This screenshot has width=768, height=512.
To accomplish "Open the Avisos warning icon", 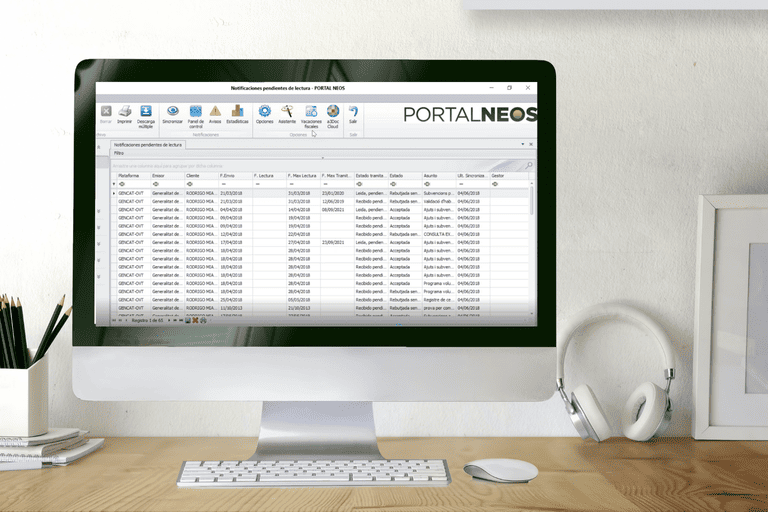I will [215, 114].
